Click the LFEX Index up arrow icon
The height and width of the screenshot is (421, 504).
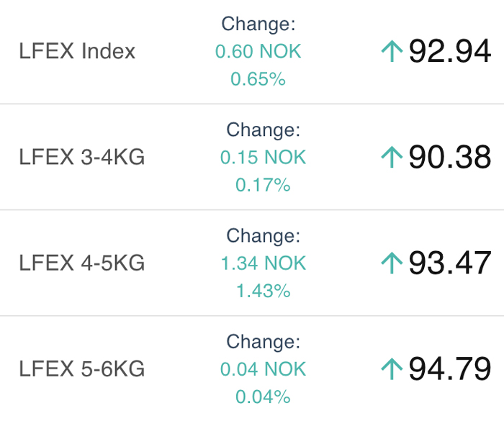392,51
